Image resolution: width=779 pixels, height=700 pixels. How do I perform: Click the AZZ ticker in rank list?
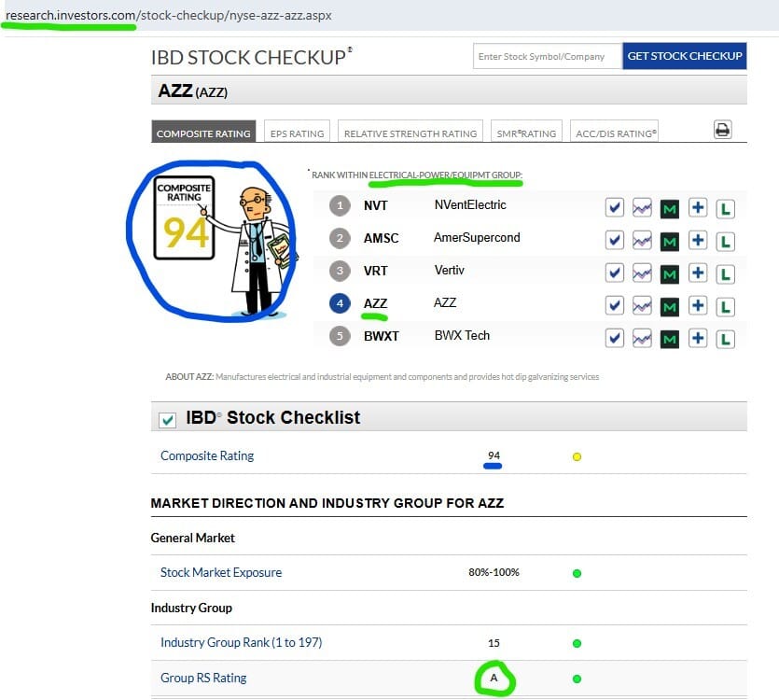click(375, 303)
